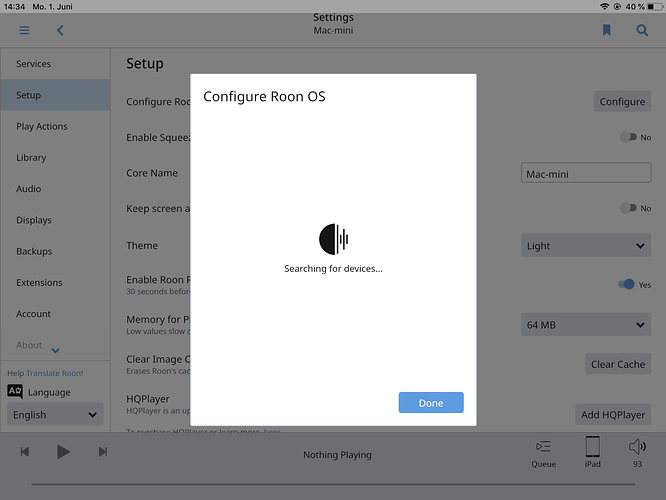Open the Translate Roon! link
This screenshot has width=666, height=500.
[x=54, y=373]
